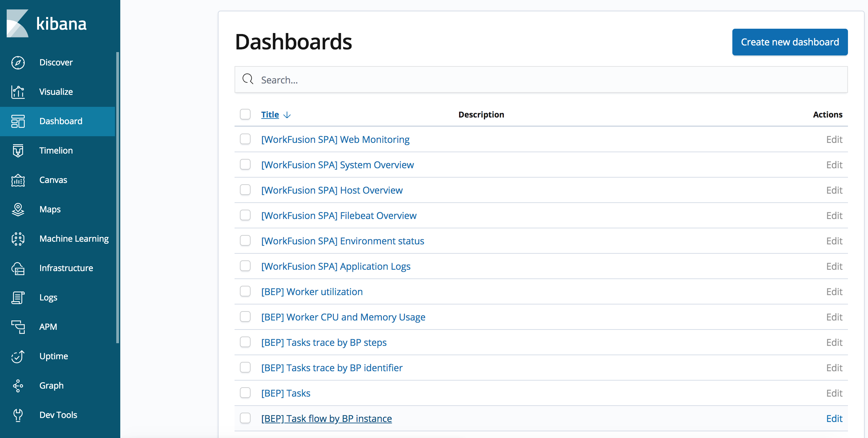Open [BEP] Tasks trace by BP identifier
The height and width of the screenshot is (438, 868).
click(331, 368)
